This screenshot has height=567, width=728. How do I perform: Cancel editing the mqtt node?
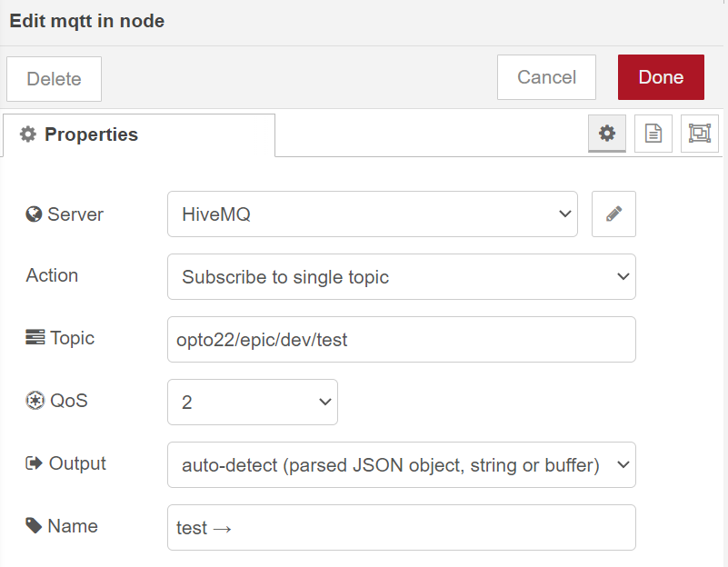click(x=546, y=77)
